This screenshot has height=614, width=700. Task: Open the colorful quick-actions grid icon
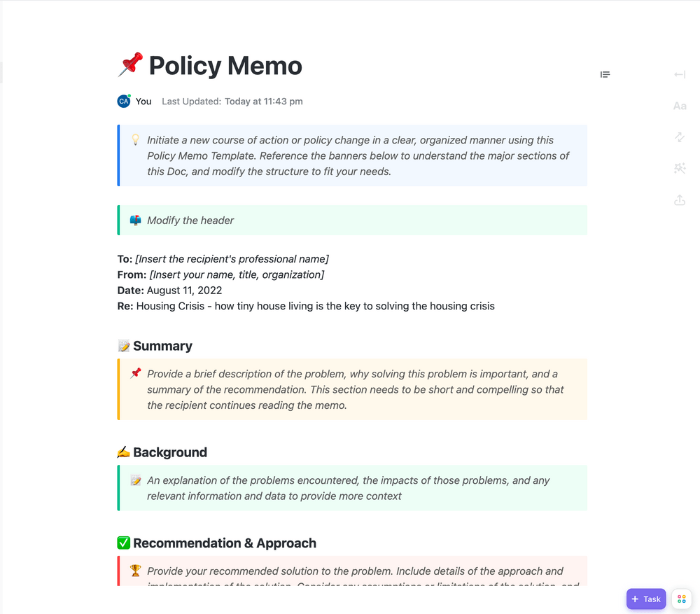[681, 599]
